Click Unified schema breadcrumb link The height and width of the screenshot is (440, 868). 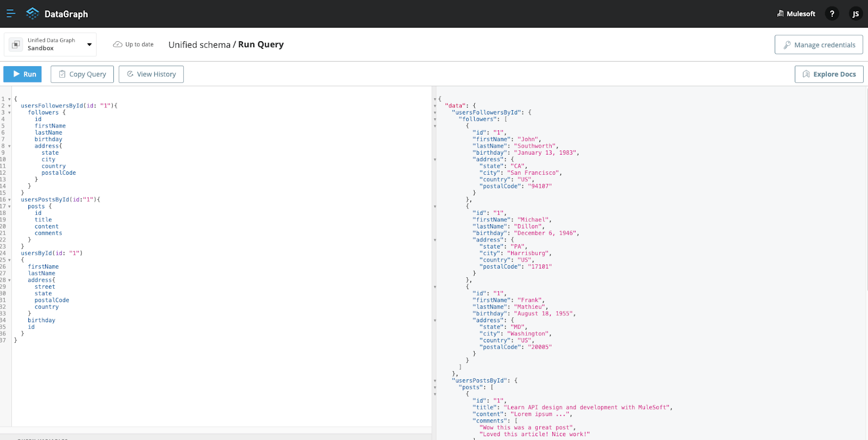tap(199, 44)
